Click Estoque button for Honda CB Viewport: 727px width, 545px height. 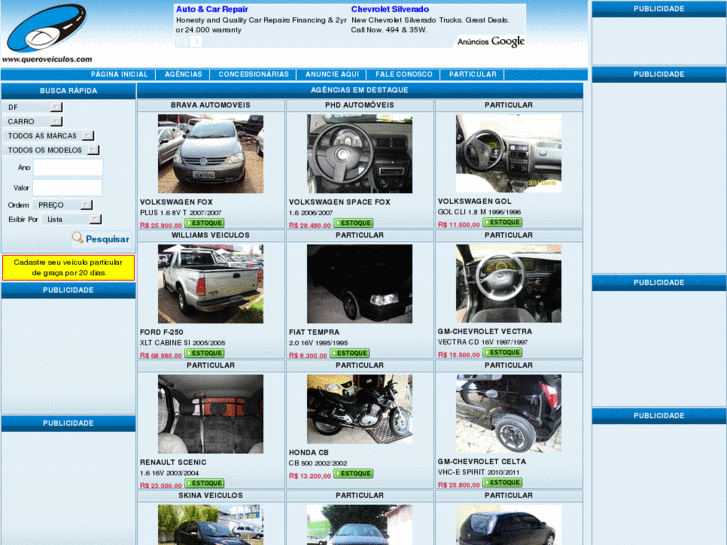pyautogui.click(x=353, y=474)
